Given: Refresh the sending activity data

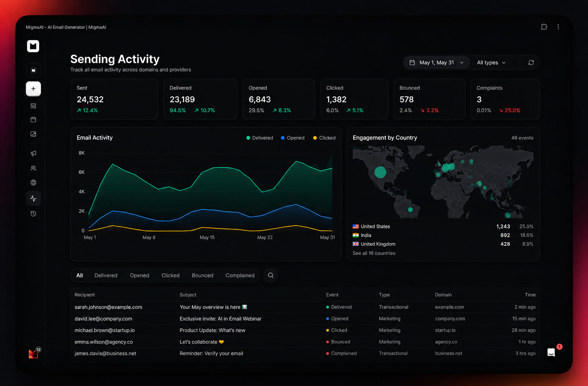Looking at the screenshot, I should (531, 63).
